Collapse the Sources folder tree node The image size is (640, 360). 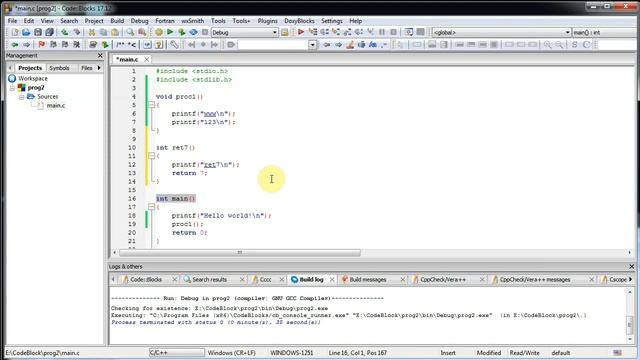pyautogui.click(x=22, y=97)
